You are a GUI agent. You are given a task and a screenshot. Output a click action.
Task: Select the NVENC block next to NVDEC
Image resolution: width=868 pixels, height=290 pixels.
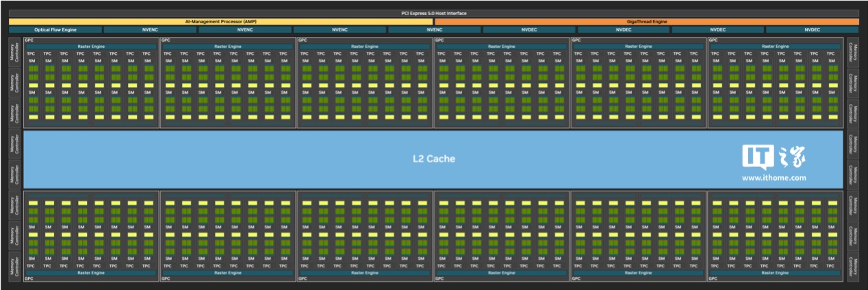[434, 30]
